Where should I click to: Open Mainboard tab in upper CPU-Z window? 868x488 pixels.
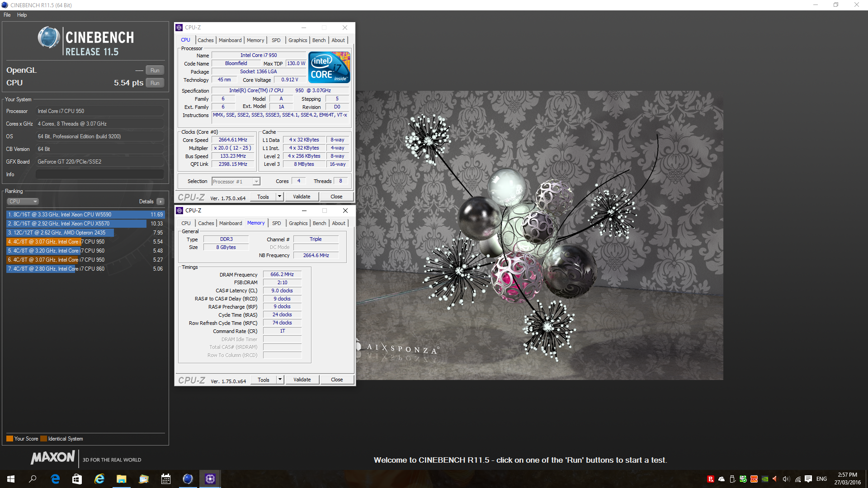[x=230, y=40]
